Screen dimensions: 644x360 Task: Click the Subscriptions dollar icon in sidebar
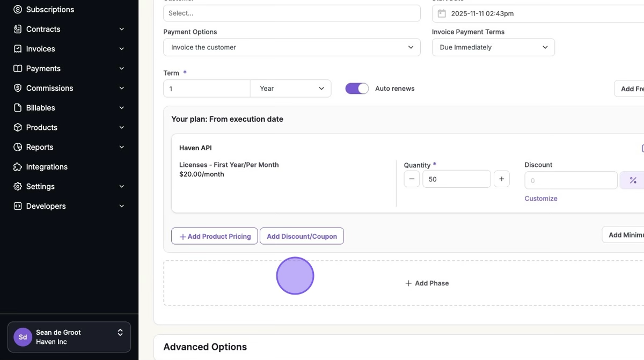pyautogui.click(x=18, y=10)
